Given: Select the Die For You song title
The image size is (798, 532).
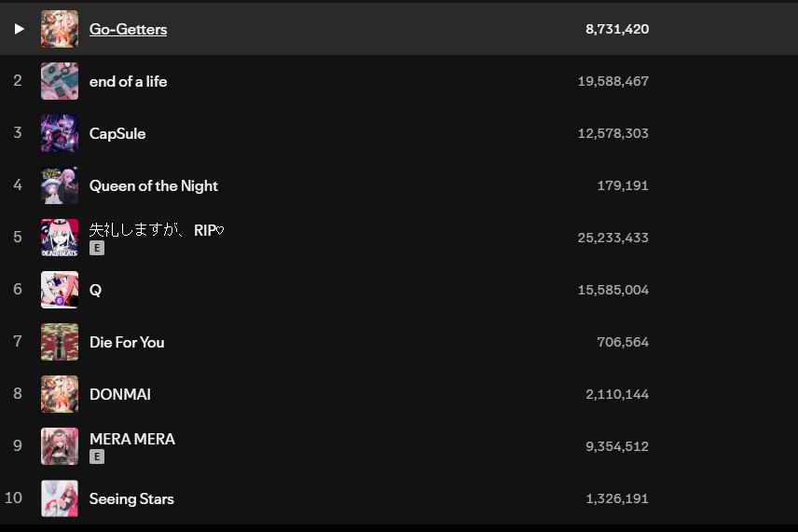Looking at the screenshot, I should pos(127,342).
